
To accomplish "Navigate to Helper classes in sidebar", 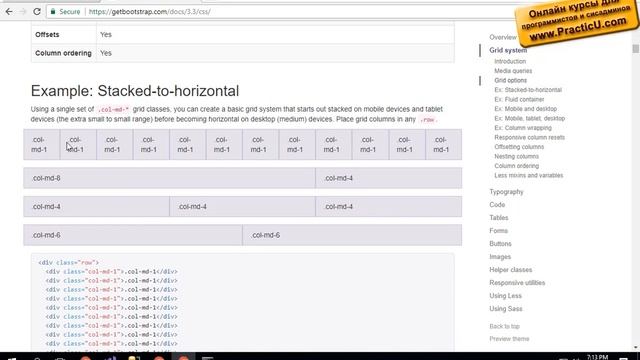I will tap(511, 270).
